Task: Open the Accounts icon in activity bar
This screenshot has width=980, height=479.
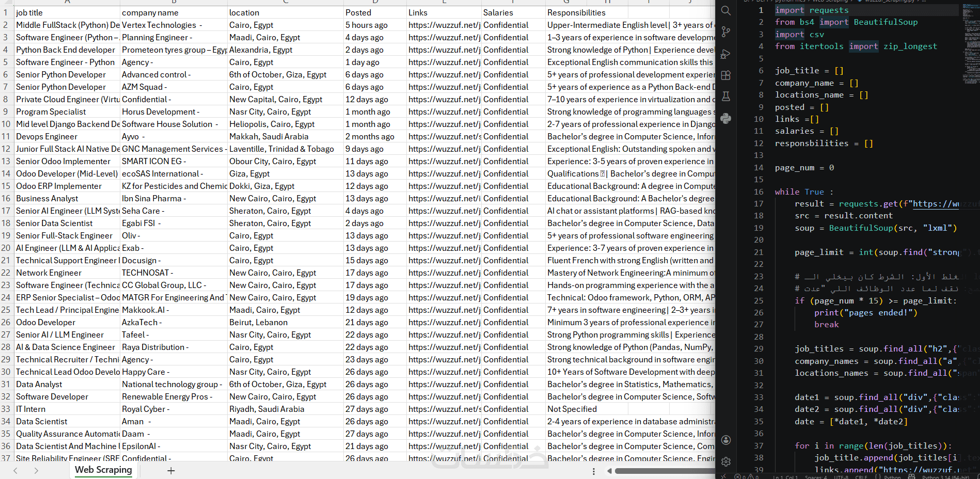Action: (x=726, y=440)
